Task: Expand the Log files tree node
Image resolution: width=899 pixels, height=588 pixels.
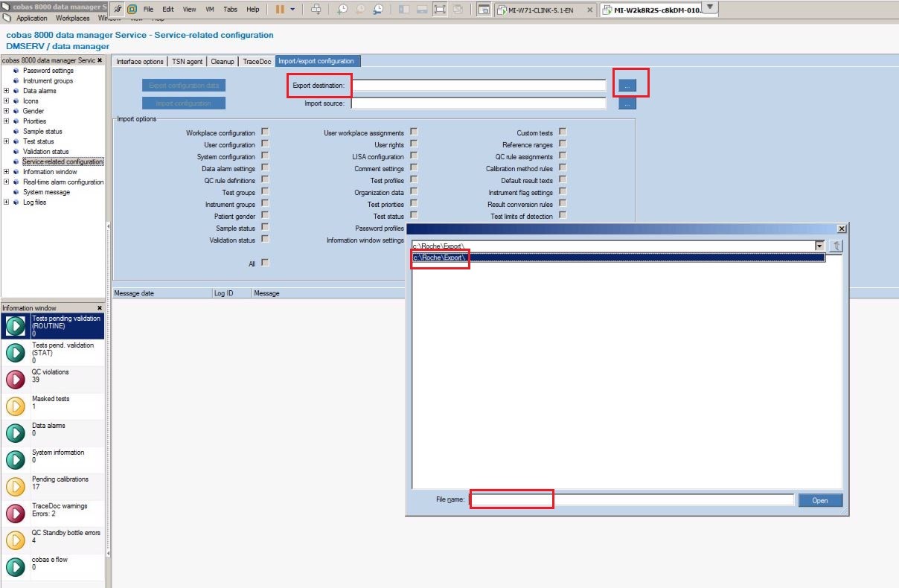Action: (x=7, y=202)
